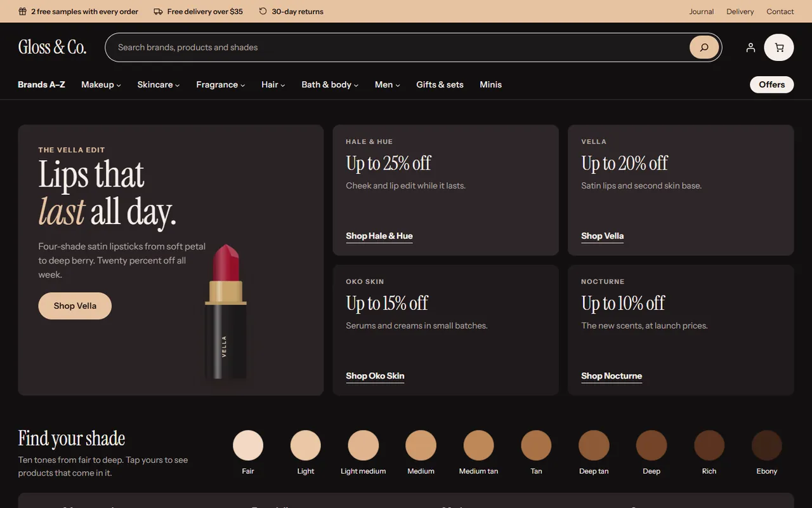This screenshot has width=812, height=508.
Task: Expand the Bath & body menu
Action: pos(330,84)
